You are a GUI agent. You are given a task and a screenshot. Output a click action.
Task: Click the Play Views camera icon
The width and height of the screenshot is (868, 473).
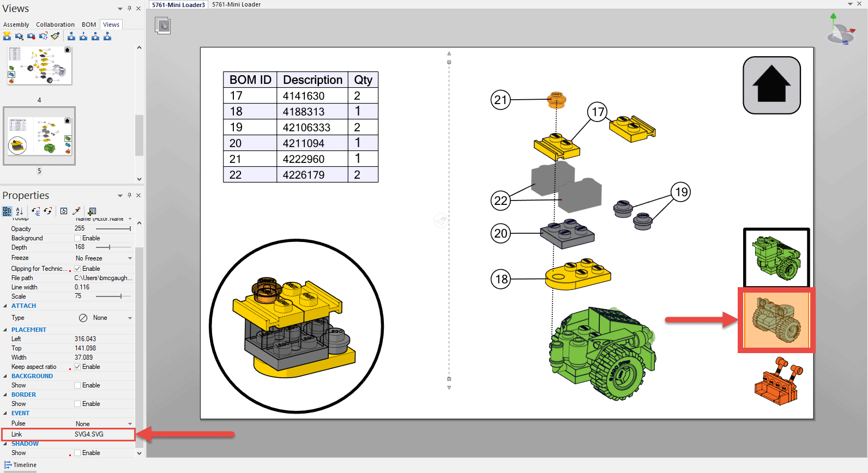83,36
